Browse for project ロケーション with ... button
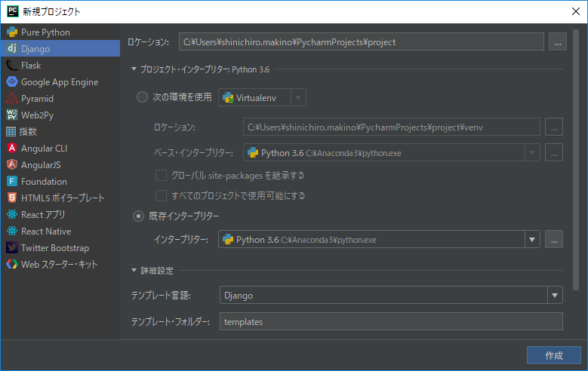 [x=558, y=41]
